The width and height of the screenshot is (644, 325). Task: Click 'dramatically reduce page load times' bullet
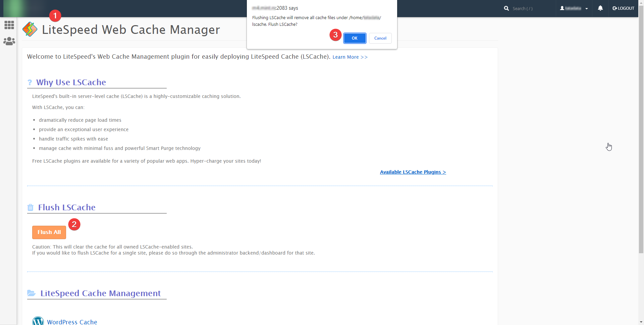(80, 120)
